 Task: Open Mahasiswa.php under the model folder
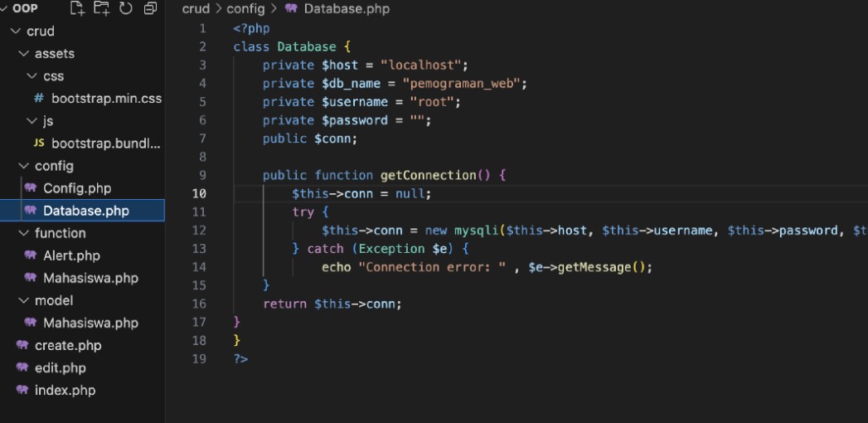pyautogui.click(x=91, y=323)
